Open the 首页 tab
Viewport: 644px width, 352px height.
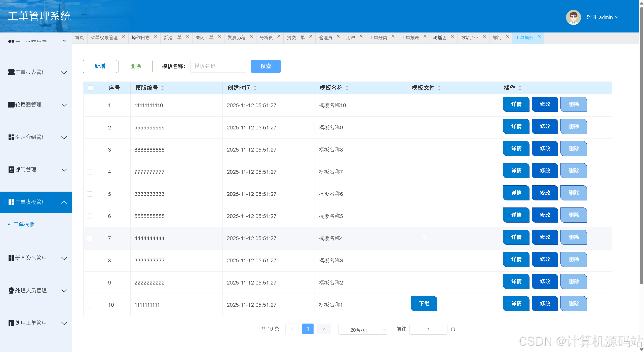(80, 38)
